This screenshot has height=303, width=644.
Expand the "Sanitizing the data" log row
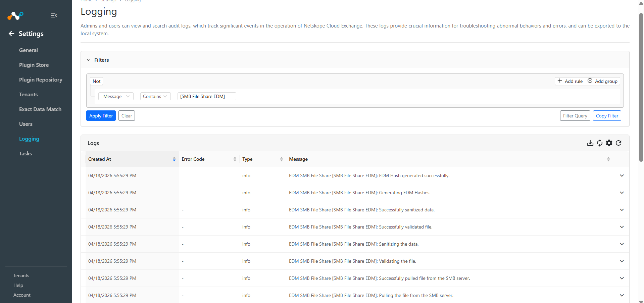pyautogui.click(x=622, y=244)
